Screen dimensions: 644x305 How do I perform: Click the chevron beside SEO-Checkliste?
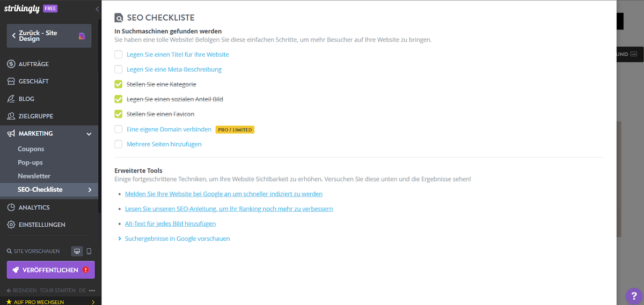point(90,190)
